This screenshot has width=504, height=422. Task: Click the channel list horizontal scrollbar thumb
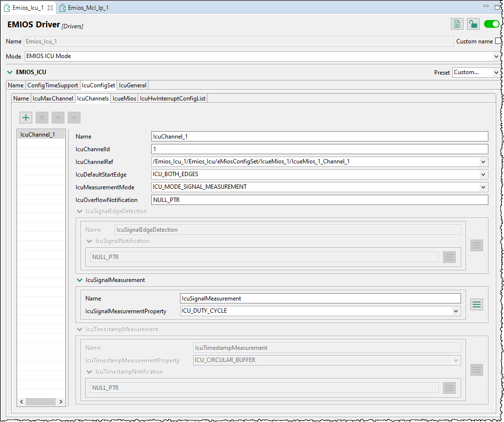pyautogui.click(x=40, y=402)
